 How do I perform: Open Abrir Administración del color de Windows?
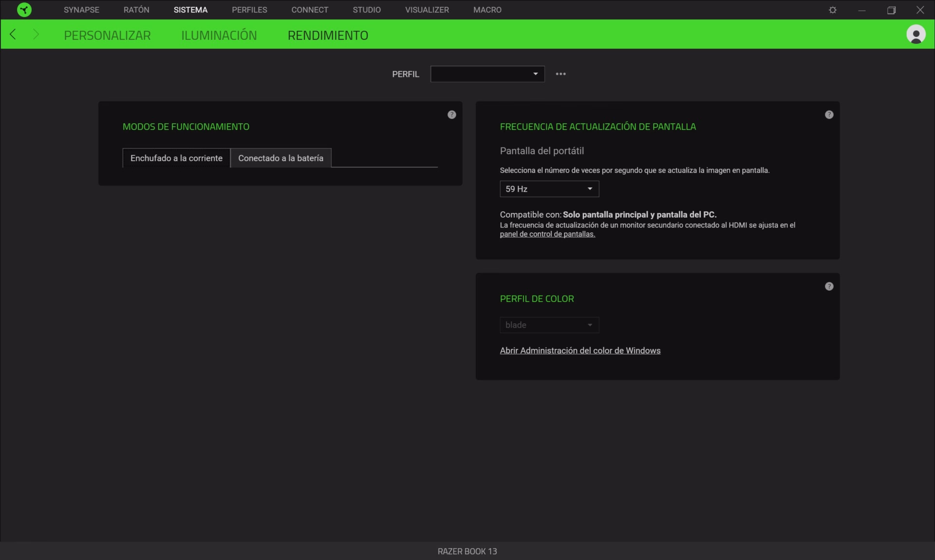580,351
